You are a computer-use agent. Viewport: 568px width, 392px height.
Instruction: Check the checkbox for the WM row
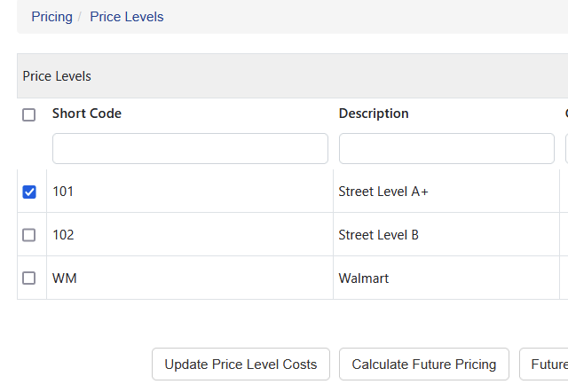(29, 278)
